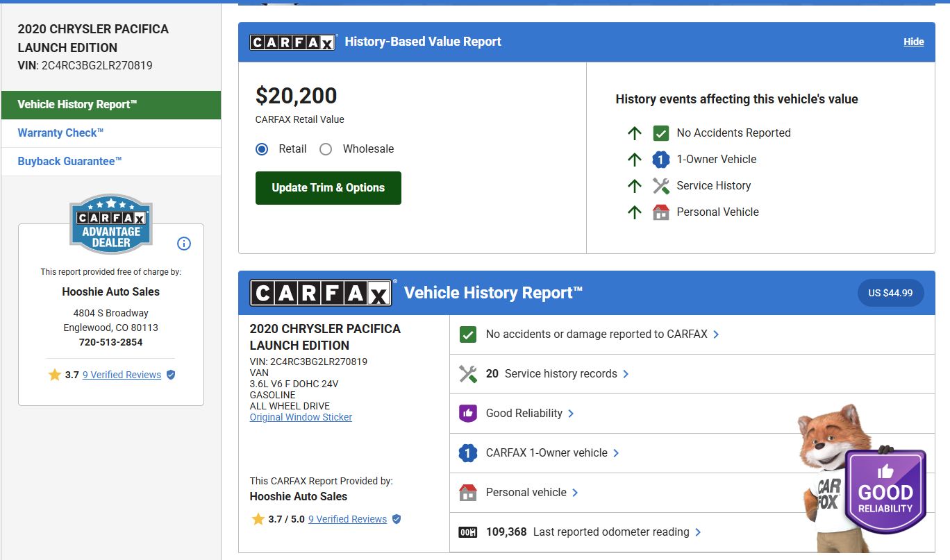
Task: Select the Wholesale value radio button
Action: coord(326,149)
